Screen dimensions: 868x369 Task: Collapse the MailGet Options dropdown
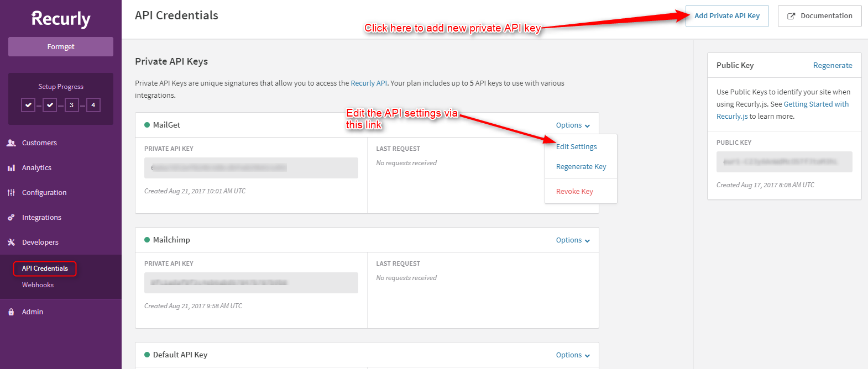(573, 125)
